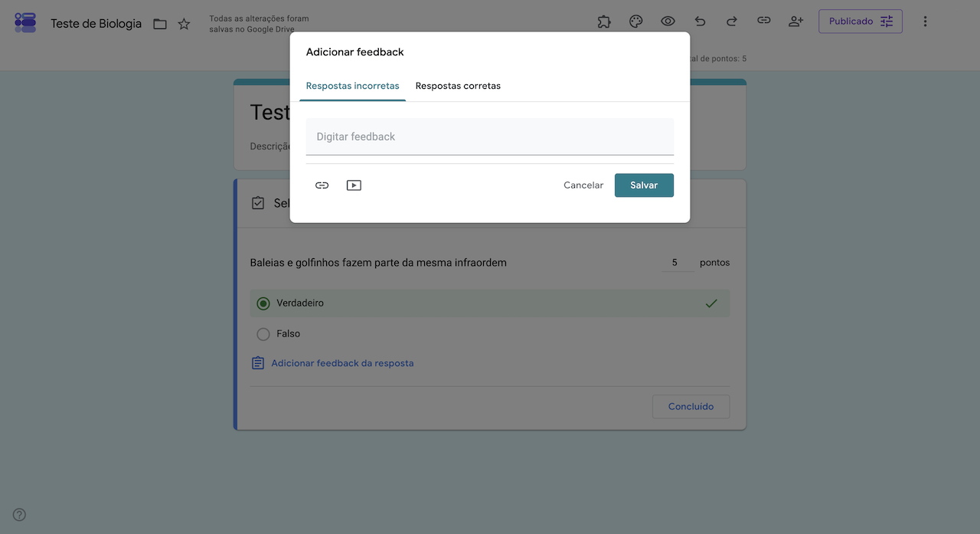The image size is (980, 534).
Task: Click the green correct-answer checkmark
Action: (x=711, y=303)
